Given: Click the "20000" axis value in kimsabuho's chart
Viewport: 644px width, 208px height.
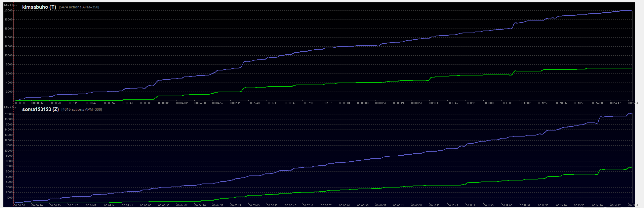Looking at the screenshot, I should coord(8,10).
